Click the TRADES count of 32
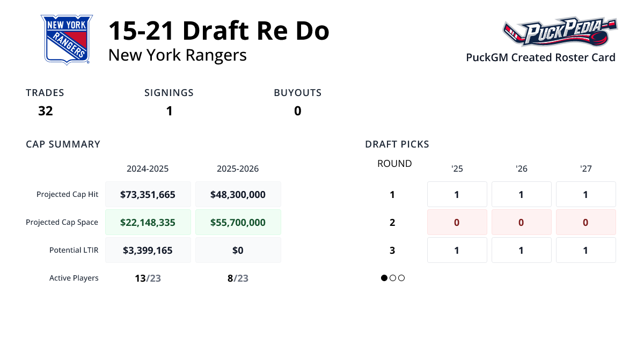Image resolution: width=644 pixels, height=338 pixels. pyautogui.click(x=45, y=111)
